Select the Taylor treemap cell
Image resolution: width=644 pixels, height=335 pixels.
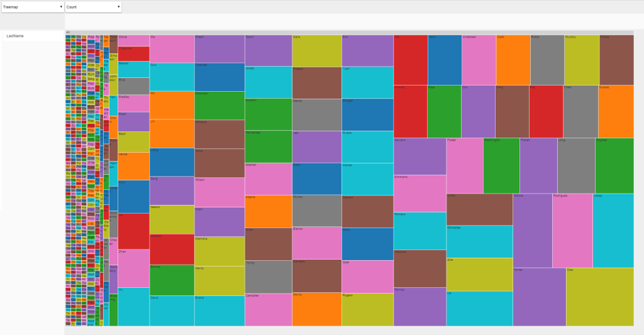(x=268, y=50)
